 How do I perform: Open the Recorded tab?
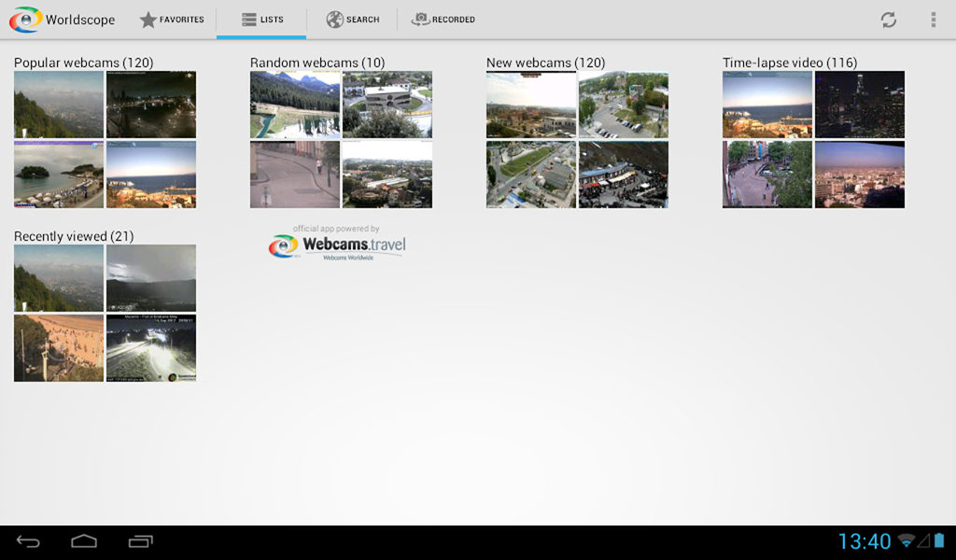443,19
